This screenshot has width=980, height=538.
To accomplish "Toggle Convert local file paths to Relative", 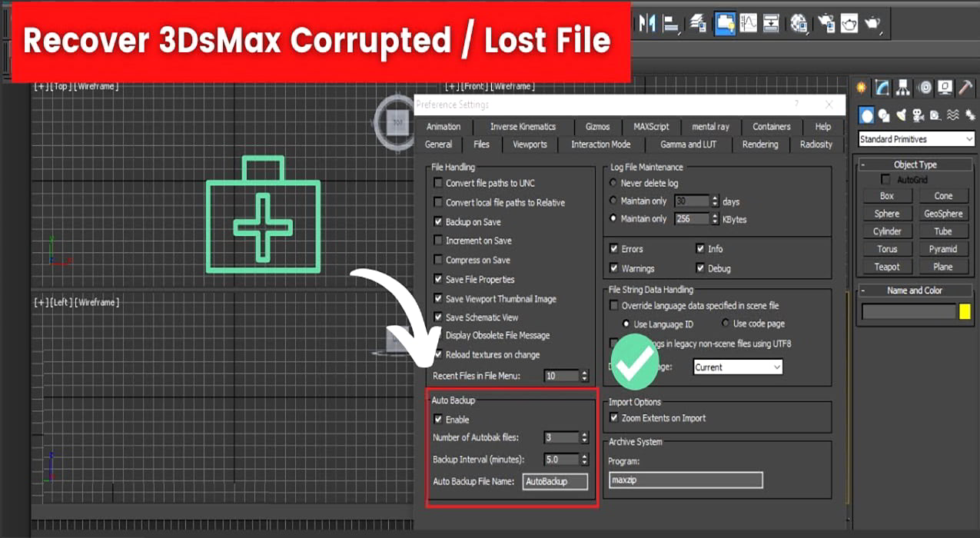I will pos(438,203).
